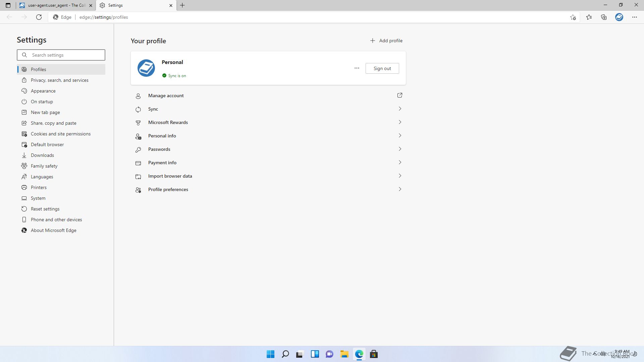Open the Settings and more ellipsis menu
The width and height of the screenshot is (644, 362).
pos(635,17)
